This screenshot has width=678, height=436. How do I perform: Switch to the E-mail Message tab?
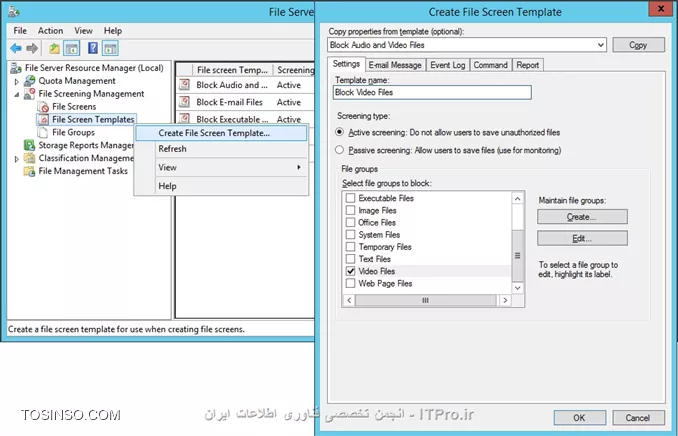(395, 65)
